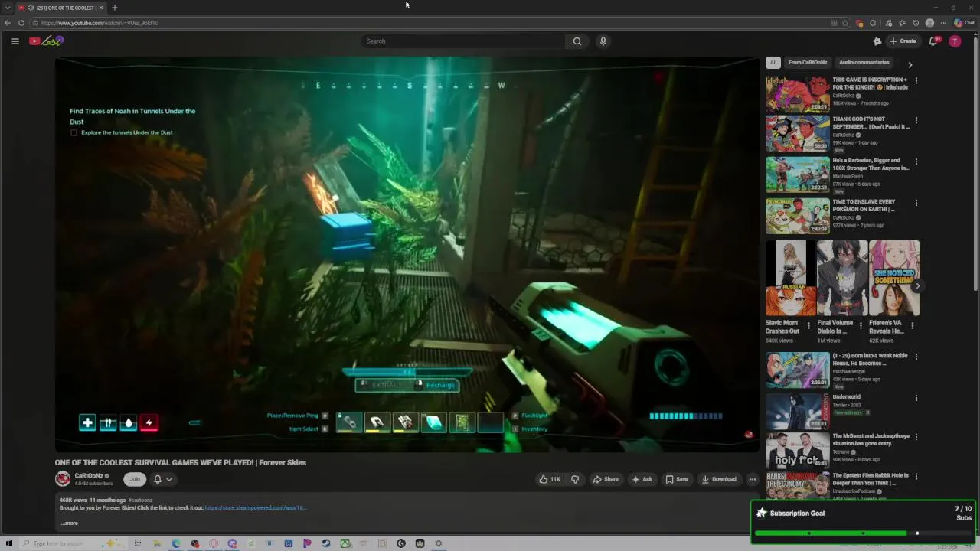Bookmark page with star icon
This screenshot has width=980, height=551.
coord(845,23)
